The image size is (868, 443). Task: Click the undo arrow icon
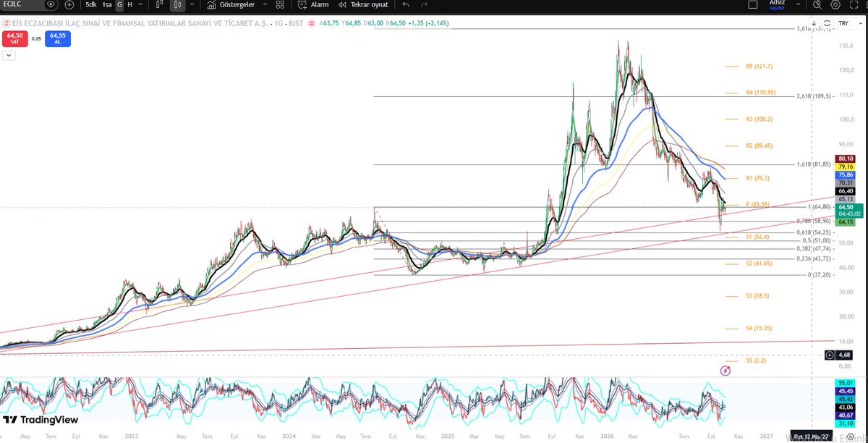(x=406, y=4)
